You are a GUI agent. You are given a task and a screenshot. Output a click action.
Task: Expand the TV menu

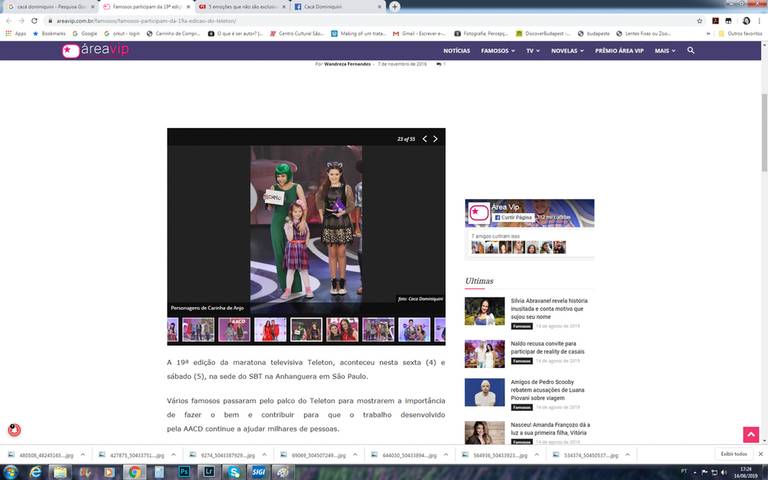pyautogui.click(x=534, y=50)
